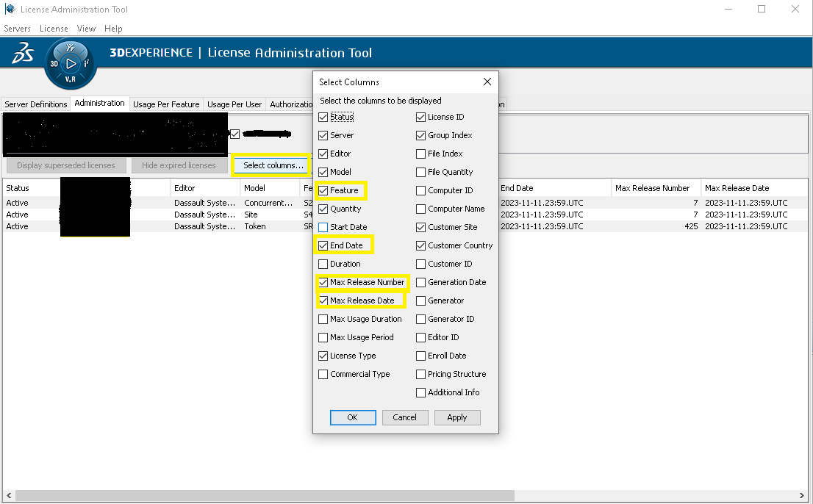
Task: Open the License menu
Action: (x=54, y=29)
